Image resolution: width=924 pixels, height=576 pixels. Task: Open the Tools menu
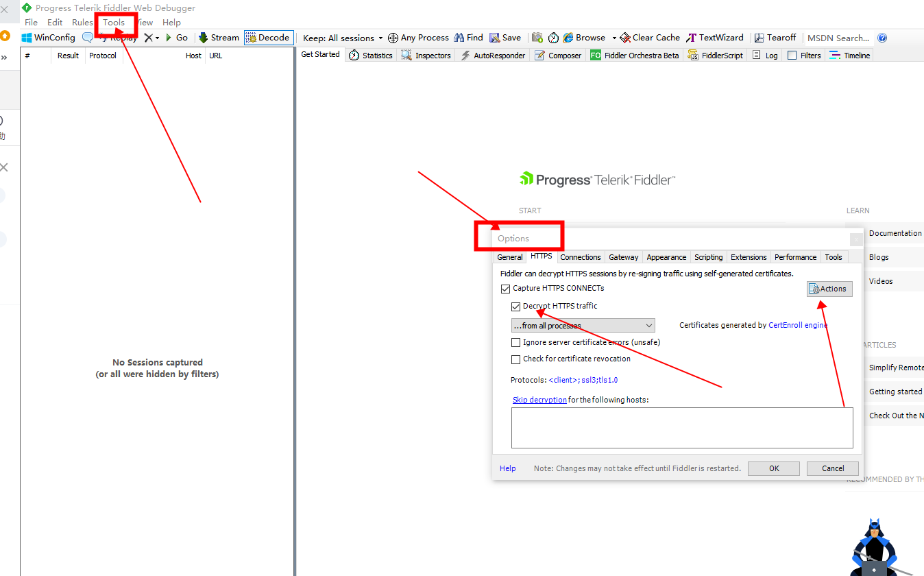(x=114, y=23)
